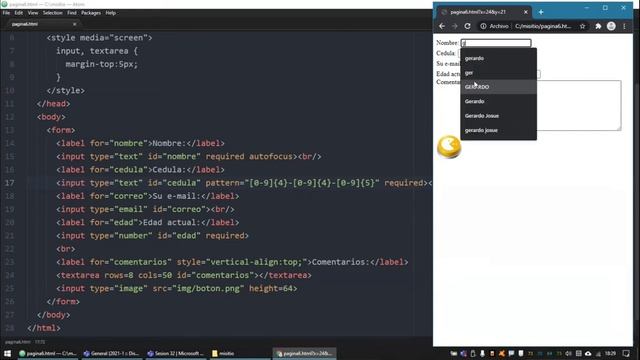Switch to the Chrome pagina6 taskbar button
Viewport: 640px width, 360px height.
304,353
